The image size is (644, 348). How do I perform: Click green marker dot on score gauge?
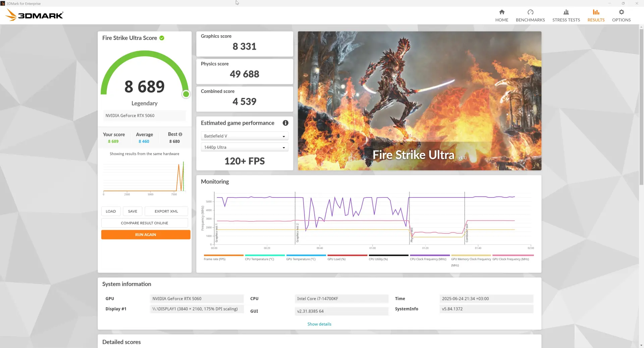point(186,94)
